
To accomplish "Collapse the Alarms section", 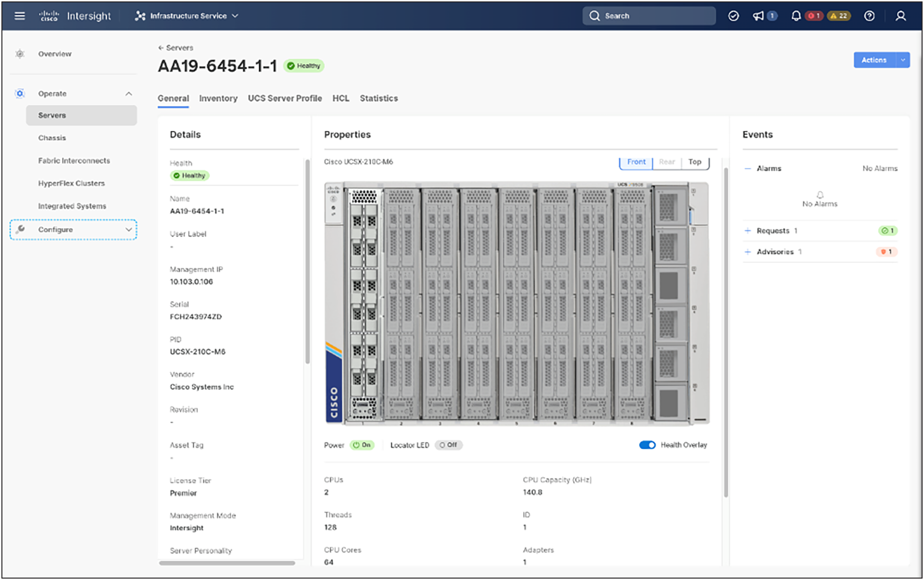I will tap(748, 169).
